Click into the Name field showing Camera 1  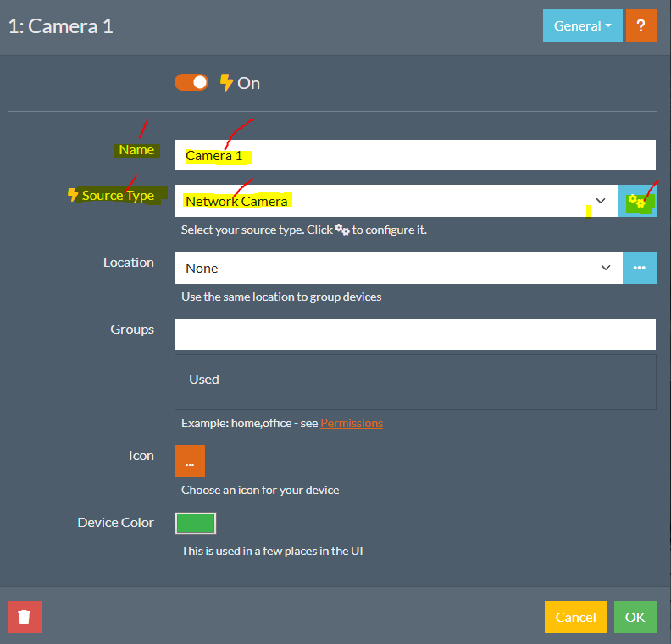pos(415,155)
